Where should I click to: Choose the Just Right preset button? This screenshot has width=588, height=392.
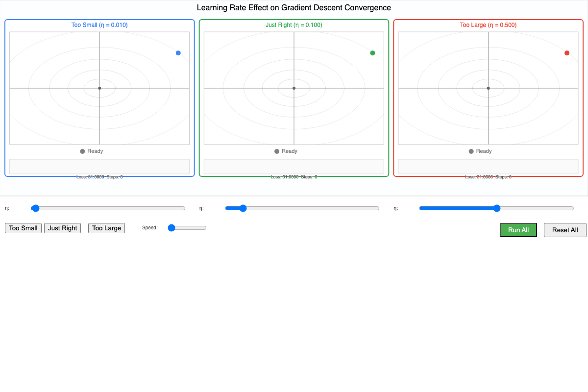[62, 228]
